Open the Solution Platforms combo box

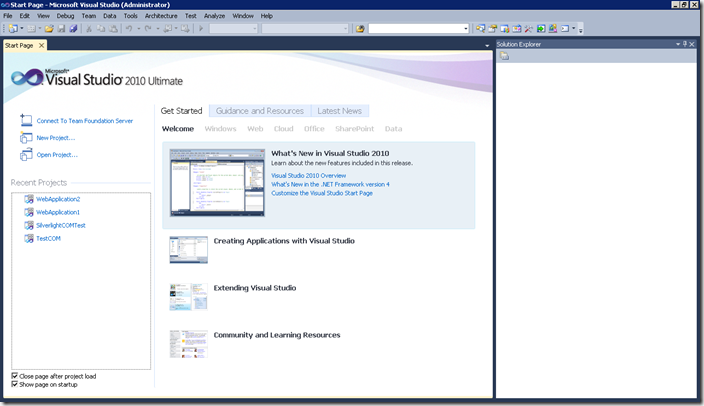(x=305, y=29)
